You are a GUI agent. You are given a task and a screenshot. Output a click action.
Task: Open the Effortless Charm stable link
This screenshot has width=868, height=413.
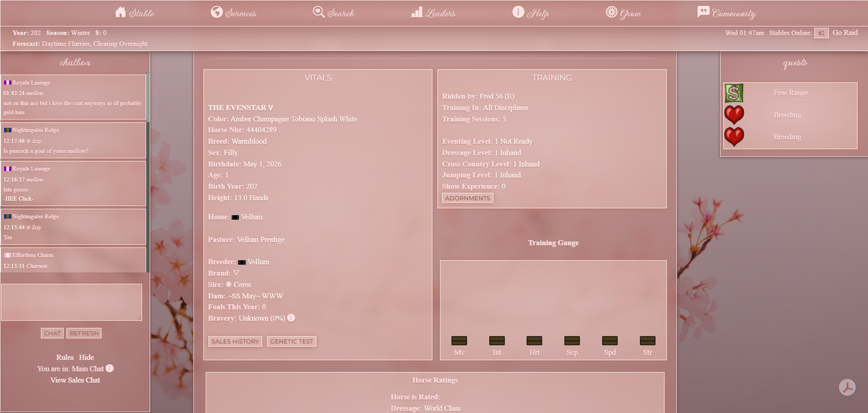click(x=33, y=255)
